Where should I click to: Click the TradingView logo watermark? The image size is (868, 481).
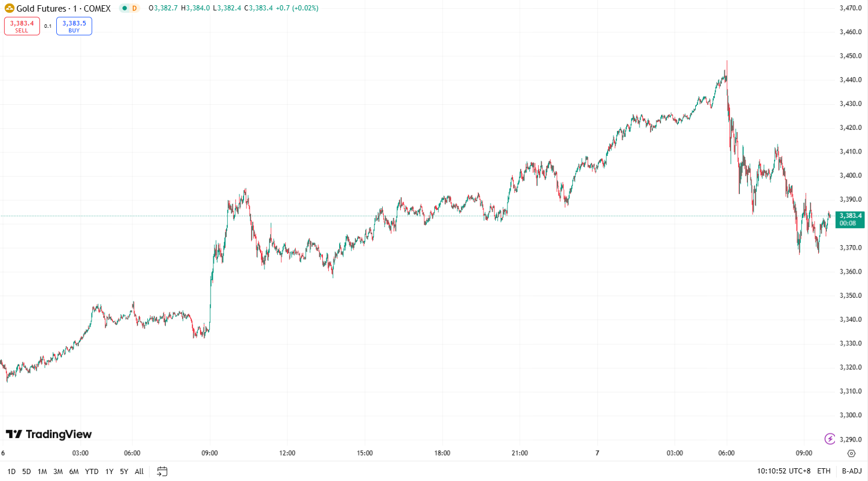point(49,434)
